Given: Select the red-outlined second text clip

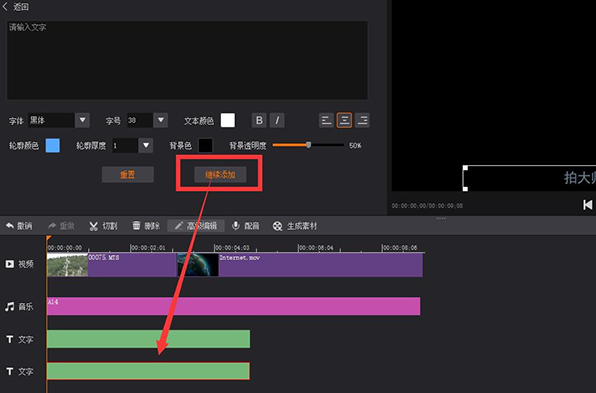Looking at the screenshot, I should click(x=149, y=371).
